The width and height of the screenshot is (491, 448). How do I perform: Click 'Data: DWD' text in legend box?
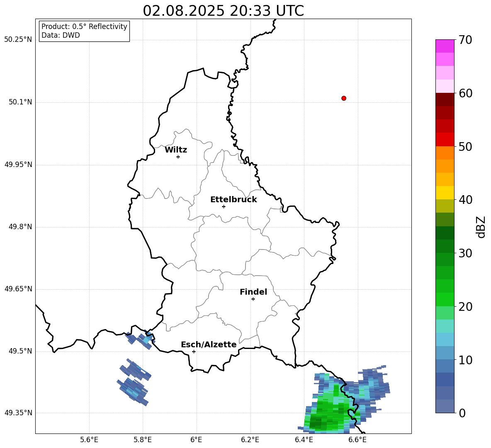tap(61, 35)
